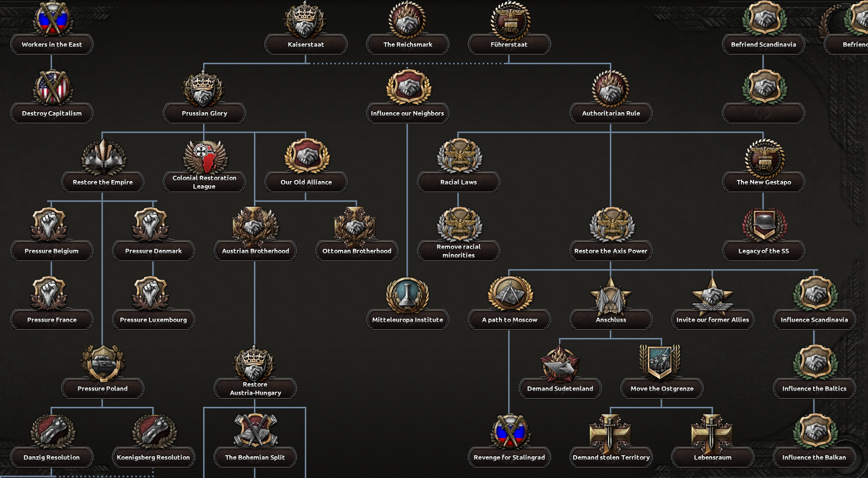Pick the Destroy Capitalism focus icon
Screen dimensions: 868x478
click(x=52, y=88)
